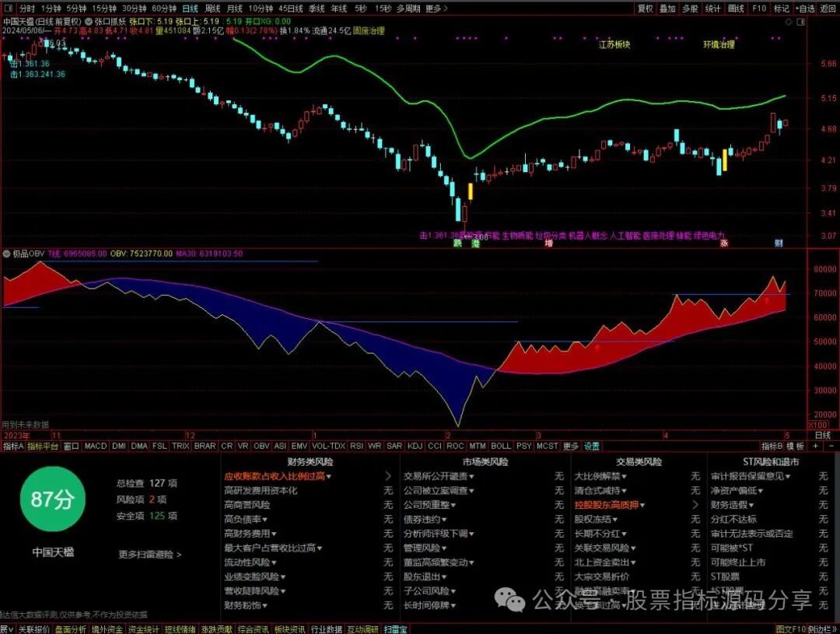Click 模板 template button
Screen dimensions: 840x634
[796, 446]
